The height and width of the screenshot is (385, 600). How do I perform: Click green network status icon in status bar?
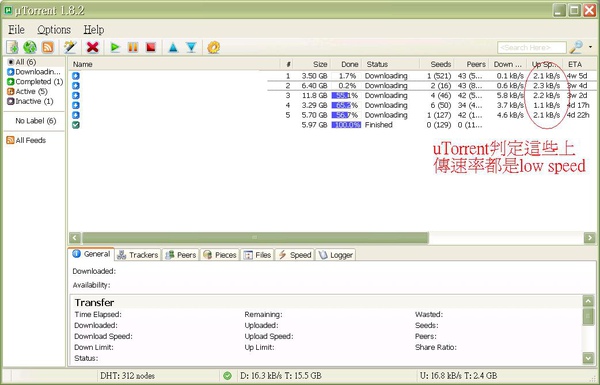(x=227, y=376)
